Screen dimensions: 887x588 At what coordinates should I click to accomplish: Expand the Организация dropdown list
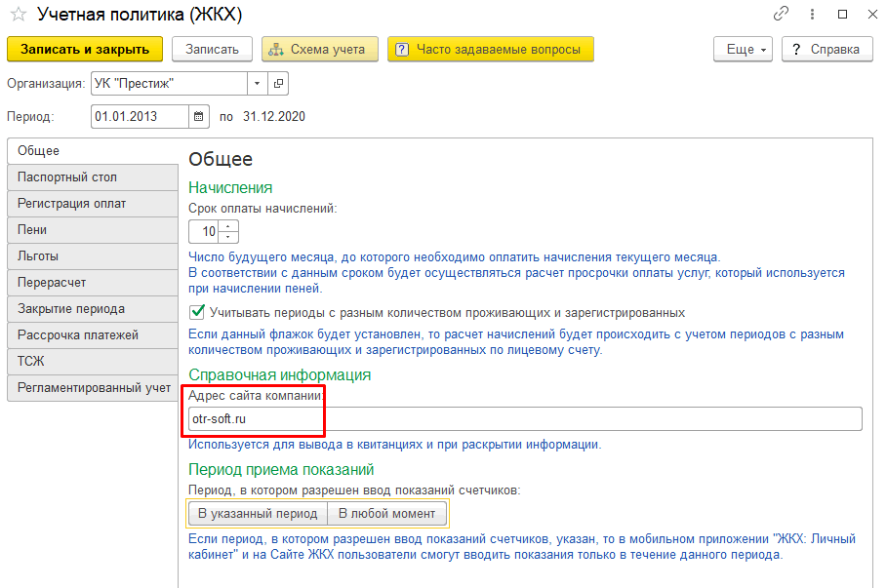point(257,83)
